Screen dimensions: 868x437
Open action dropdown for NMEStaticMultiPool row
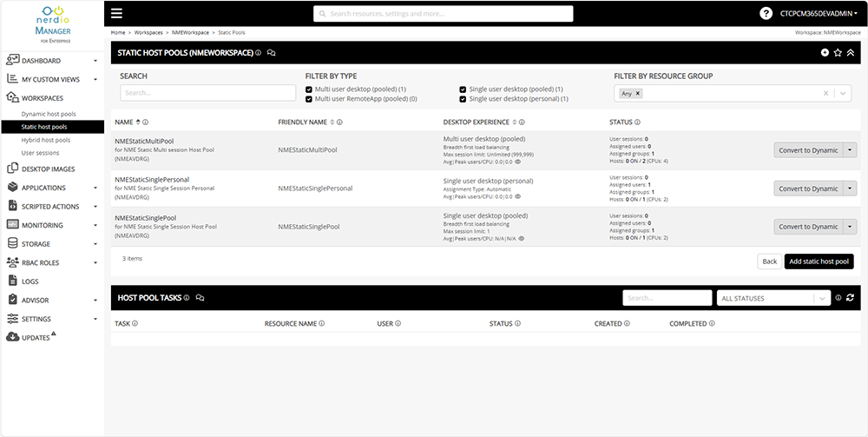[x=850, y=150]
